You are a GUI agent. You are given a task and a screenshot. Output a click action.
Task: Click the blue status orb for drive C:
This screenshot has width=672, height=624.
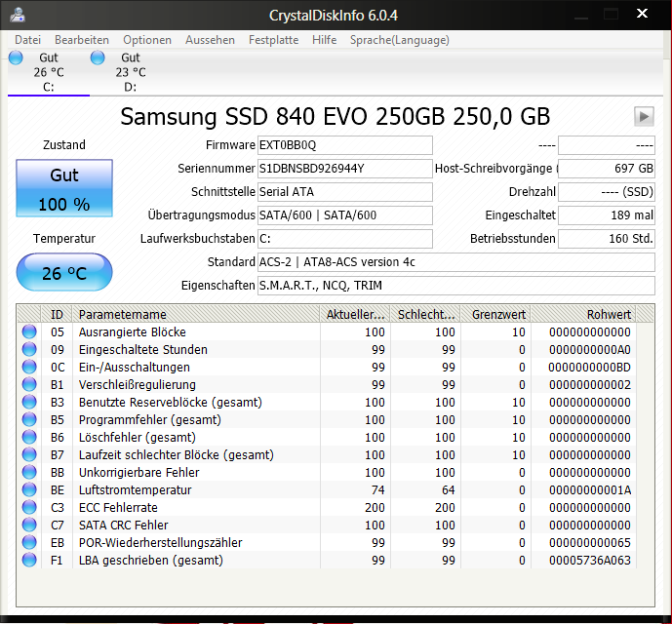point(16,58)
